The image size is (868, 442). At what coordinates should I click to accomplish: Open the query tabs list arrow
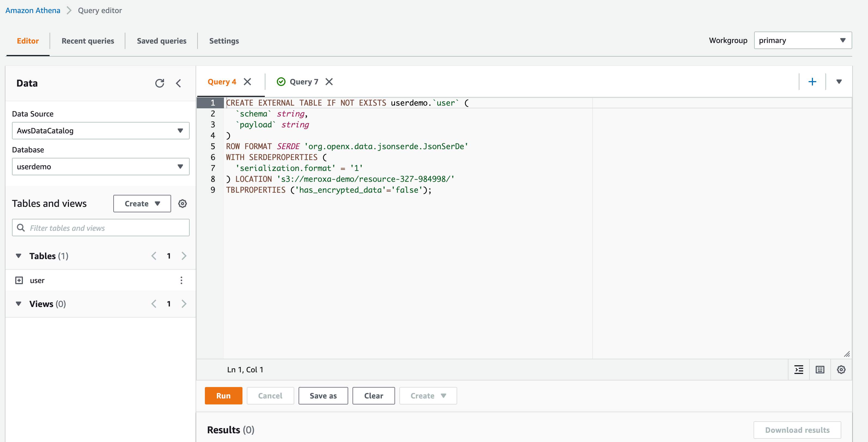(839, 81)
